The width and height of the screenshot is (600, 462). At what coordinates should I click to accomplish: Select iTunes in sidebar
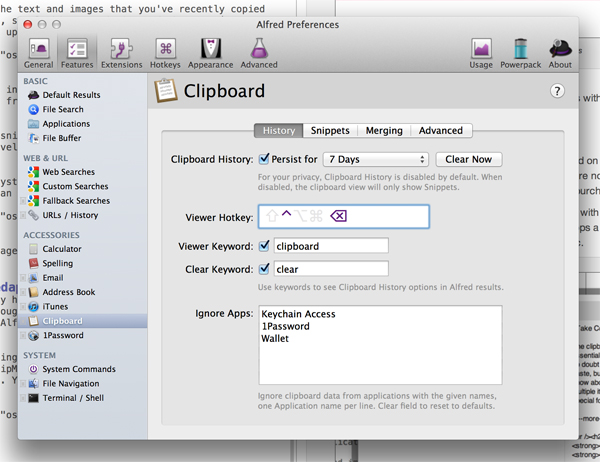pyautogui.click(x=48, y=307)
